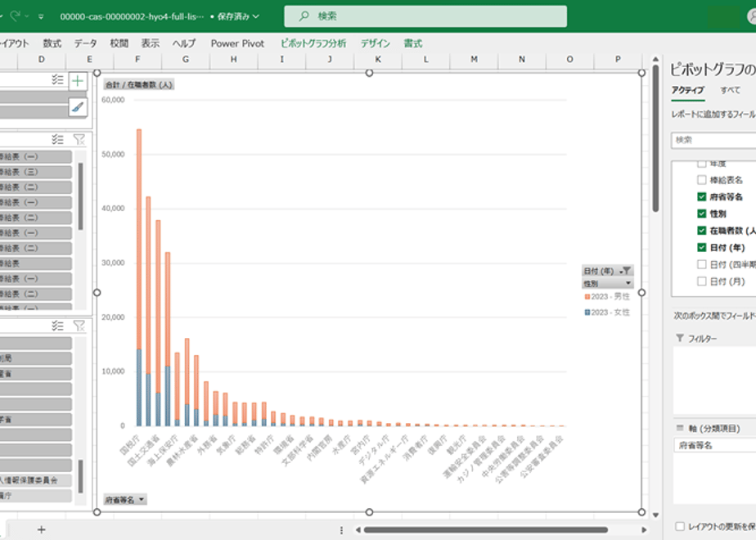The image size is (756, 540).
Task: Click the 検索 field in the fields pane
Action: pyautogui.click(x=713, y=140)
